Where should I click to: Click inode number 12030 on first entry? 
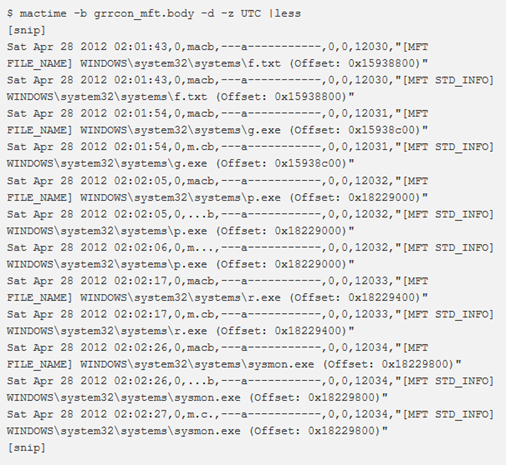coord(371,47)
